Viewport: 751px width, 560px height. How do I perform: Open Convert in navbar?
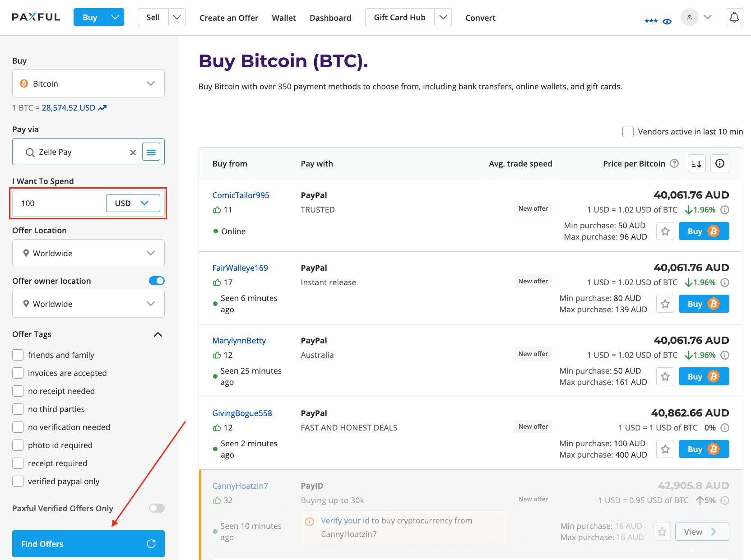point(480,18)
